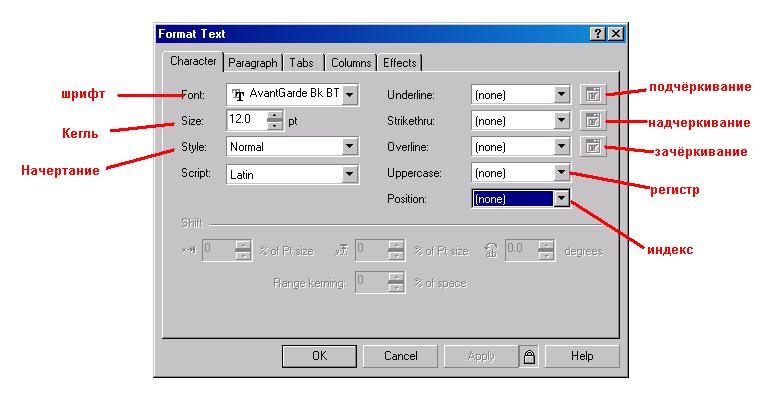Image resolution: width=767 pixels, height=394 pixels.
Task: Confirm with the OK button
Action: coord(319,356)
